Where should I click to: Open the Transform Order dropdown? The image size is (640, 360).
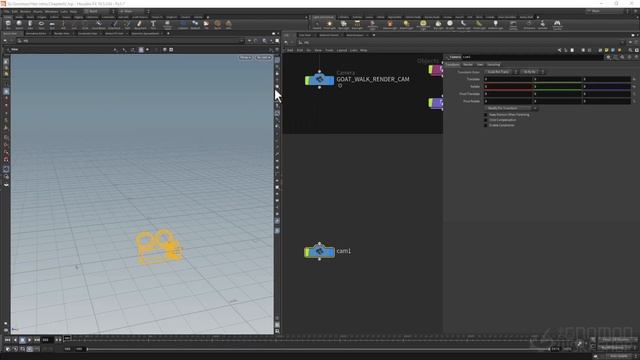point(501,72)
